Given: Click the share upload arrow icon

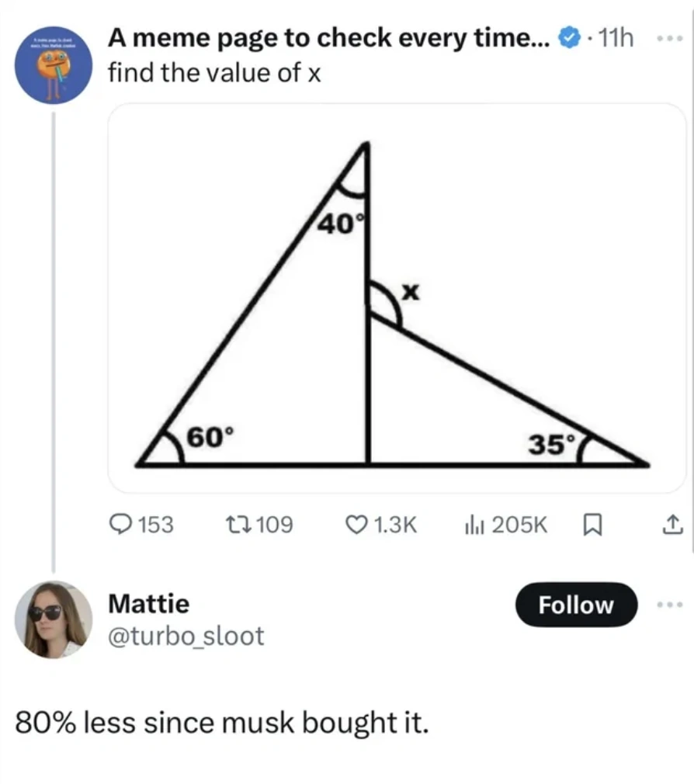Looking at the screenshot, I should (x=673, y=526).
